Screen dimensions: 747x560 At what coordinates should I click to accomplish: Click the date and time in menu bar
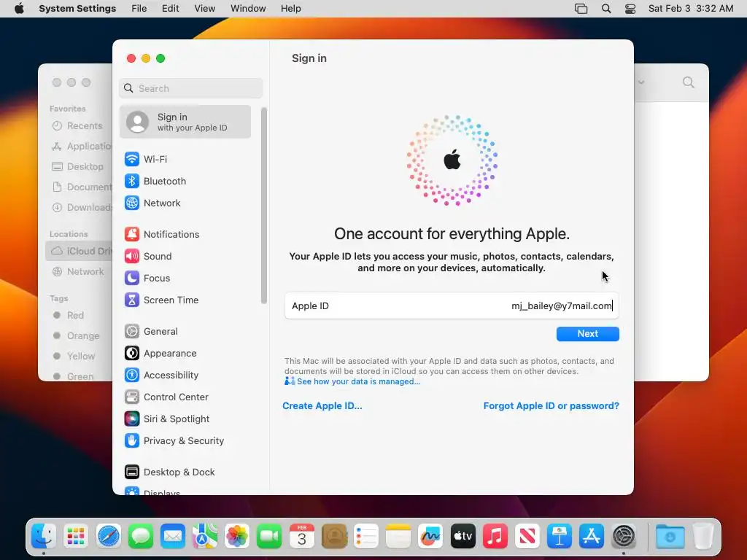tap(690, 9)
